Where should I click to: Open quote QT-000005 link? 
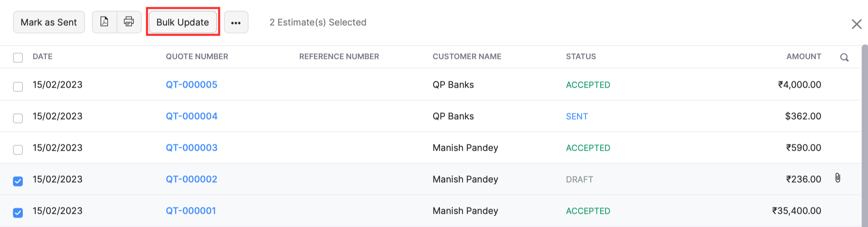point(191,85)
